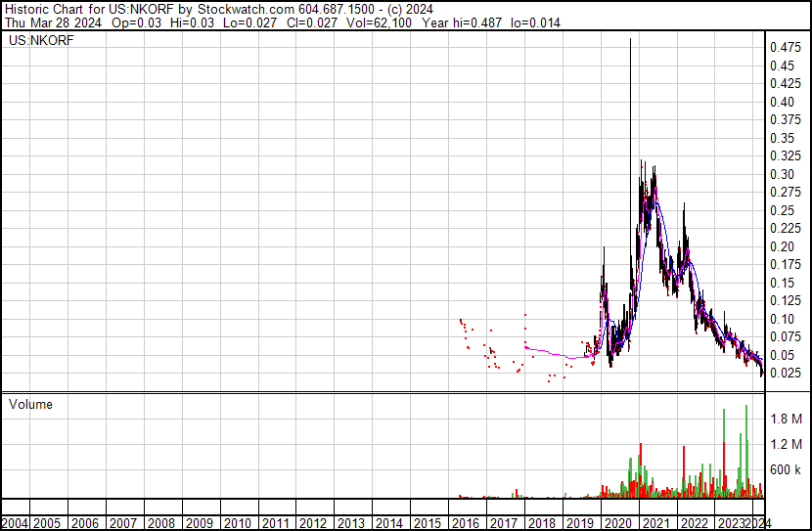Click the 0.15 price level label
812x531 pixels.
click(x=782, y=283)
